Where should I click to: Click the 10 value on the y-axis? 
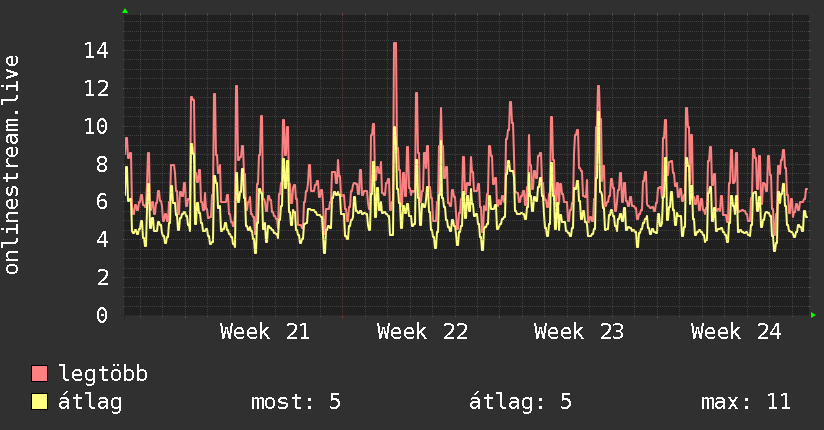point(96,126)
